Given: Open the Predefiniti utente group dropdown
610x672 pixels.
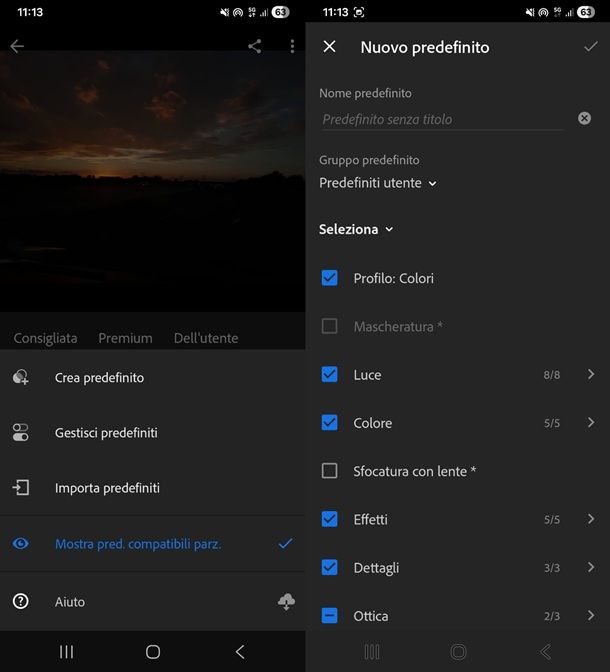Looking at the screenshot, I should (x=378, y=183).
